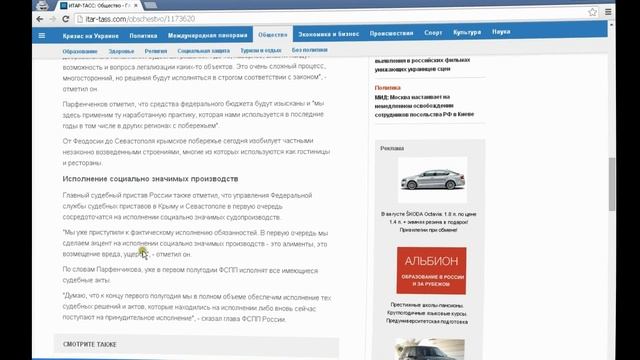This screenshot has width=640, height=360.
Task: Click the Исполнение социально значимых производств heading
Action: (x=150, y=179)
